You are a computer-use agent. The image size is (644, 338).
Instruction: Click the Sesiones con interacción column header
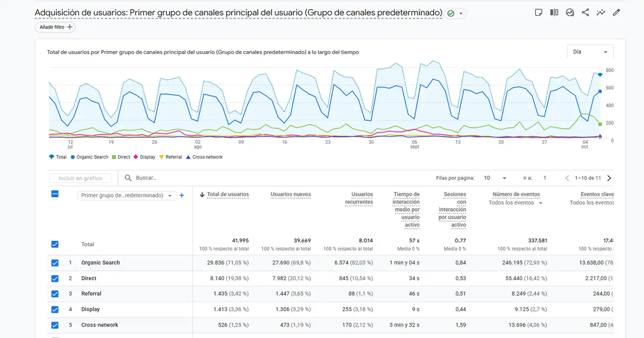pos(452,210)
